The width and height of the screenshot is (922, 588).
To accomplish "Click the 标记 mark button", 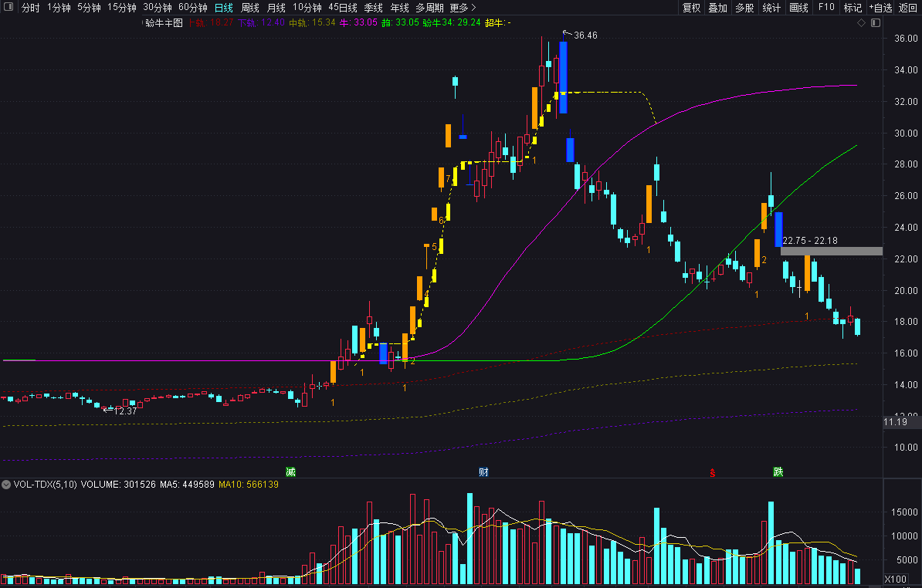I will [x=853, y=8].
